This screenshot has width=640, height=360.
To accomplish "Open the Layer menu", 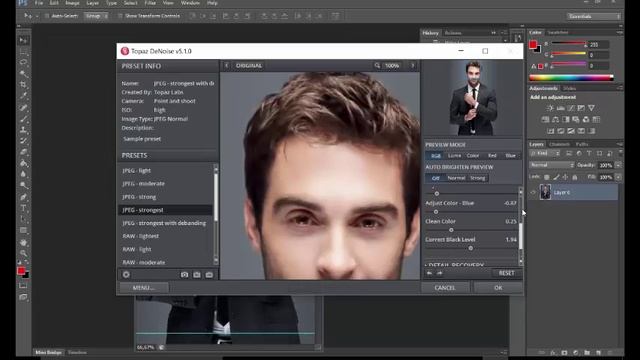I will click(93, 3).
